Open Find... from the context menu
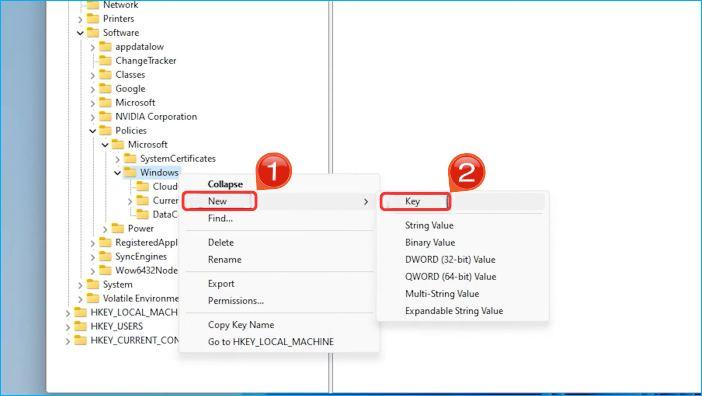Image resolution: width=702 pixels, height=396 pixels. pyautogui.click(x=220, y=218)
